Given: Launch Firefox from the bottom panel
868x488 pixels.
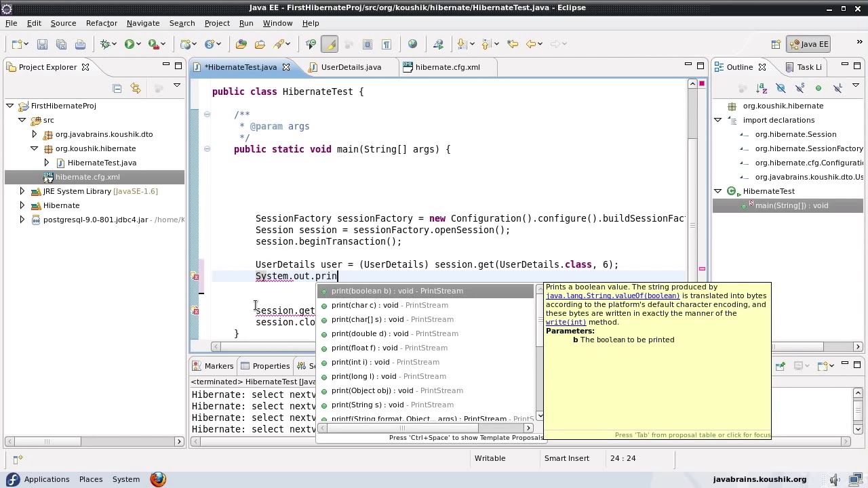Looking at the screenshot, I should (x=158, y=479).
